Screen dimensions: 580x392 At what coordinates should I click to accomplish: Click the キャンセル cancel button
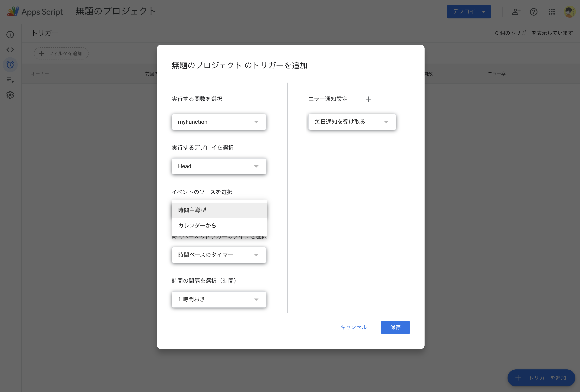(353, 327)
